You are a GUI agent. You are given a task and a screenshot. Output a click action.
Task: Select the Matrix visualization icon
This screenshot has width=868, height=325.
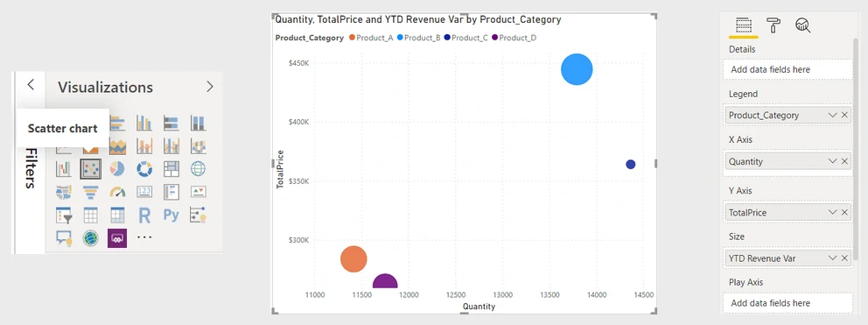tap(116, 215)
